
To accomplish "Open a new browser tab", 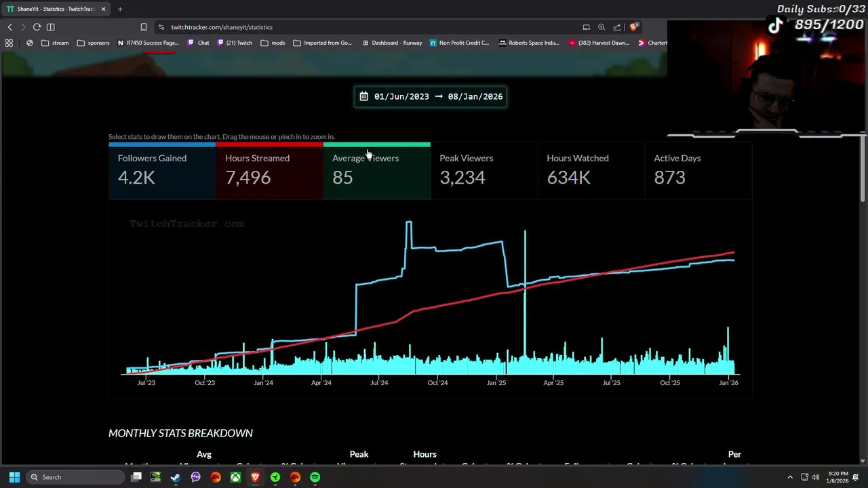I will 120,9.
